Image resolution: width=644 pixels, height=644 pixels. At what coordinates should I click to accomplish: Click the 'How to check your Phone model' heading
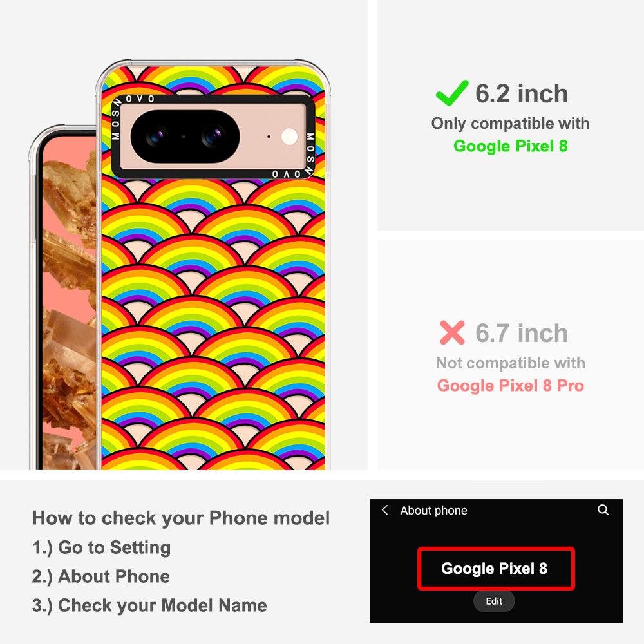tap(181, 518)
